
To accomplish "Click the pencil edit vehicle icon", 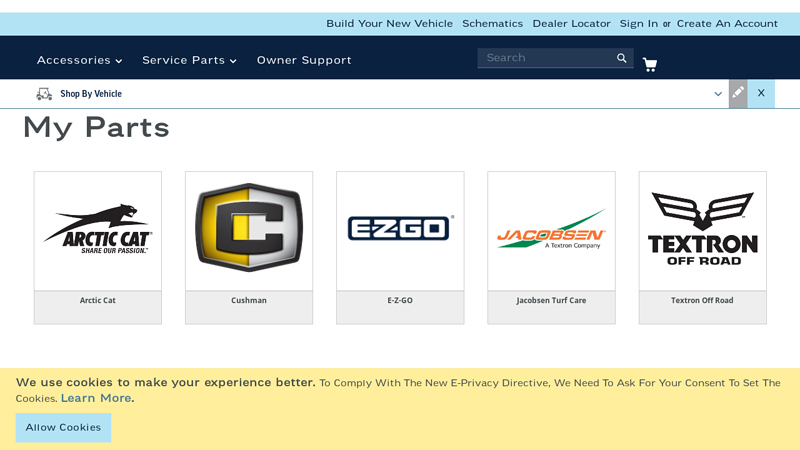I will [738, 93].
